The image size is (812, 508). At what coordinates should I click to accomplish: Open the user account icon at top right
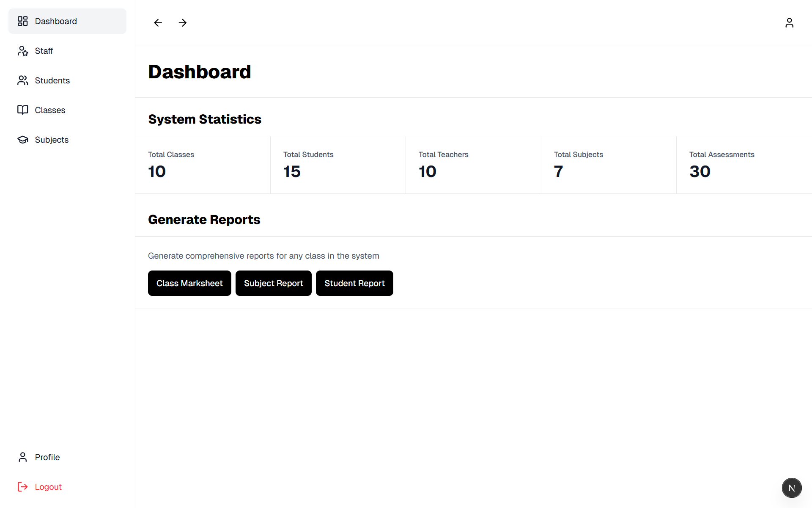pos(789,23)
